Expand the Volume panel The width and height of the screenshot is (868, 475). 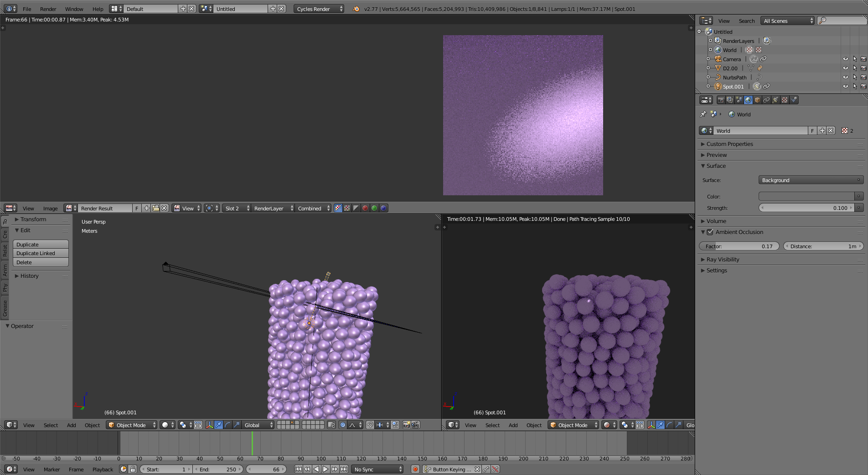pyautogui.click(x=716, y=221)
